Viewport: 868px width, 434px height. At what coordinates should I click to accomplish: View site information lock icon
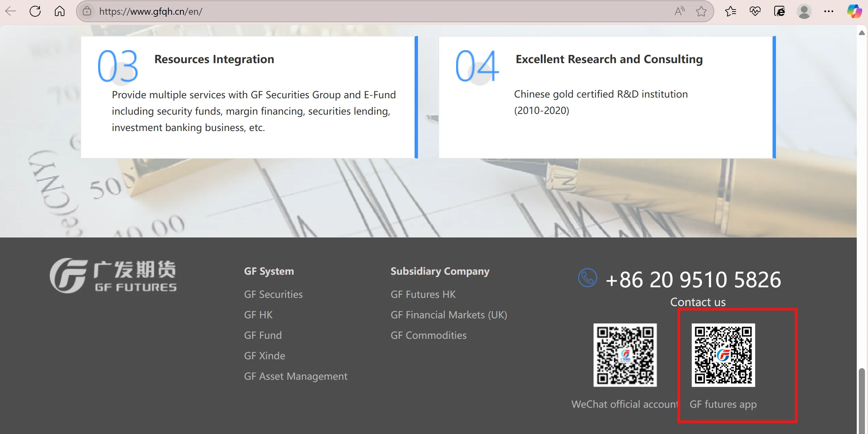tap(87, 11)
